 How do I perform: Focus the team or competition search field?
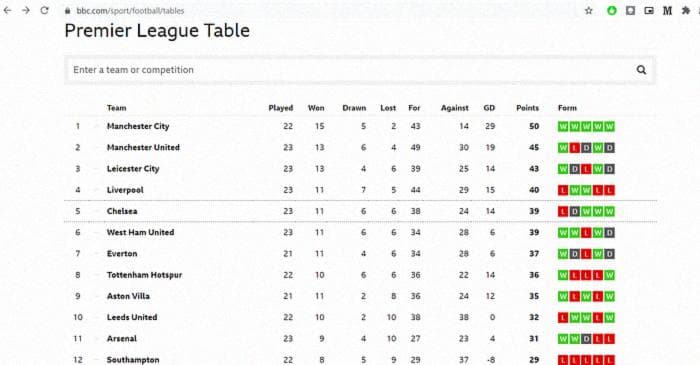pyautogui.click(x=360, y=70)
